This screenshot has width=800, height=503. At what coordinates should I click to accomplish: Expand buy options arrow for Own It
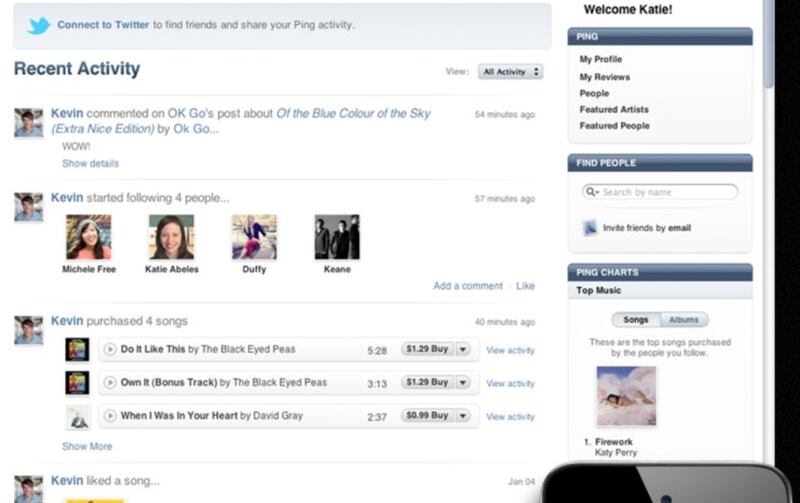[x=463, y=383]
